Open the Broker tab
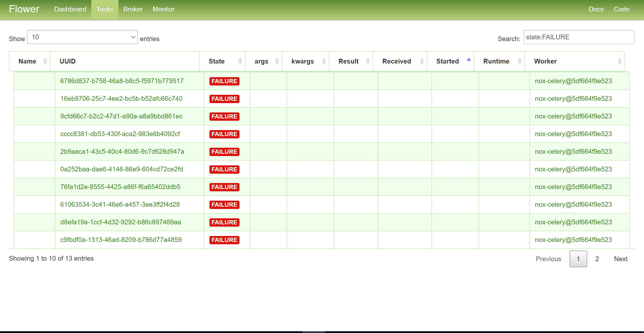644x333 pixels. pyautogui.click(x=133, y=9)
